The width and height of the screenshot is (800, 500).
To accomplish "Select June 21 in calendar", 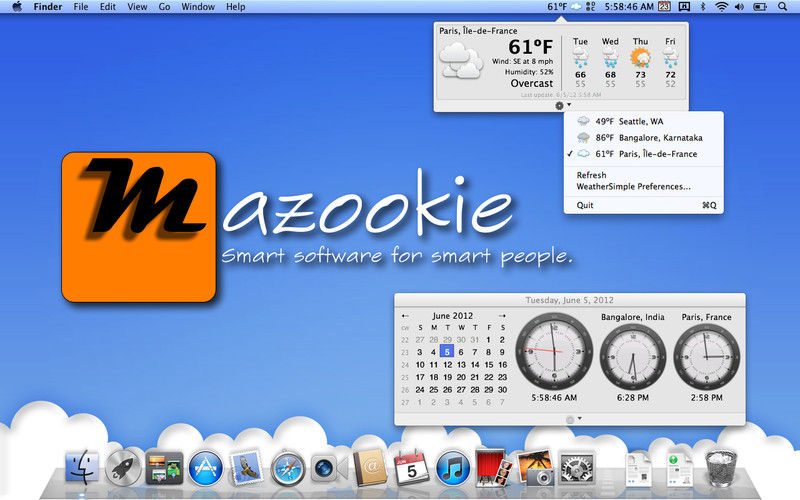I will click(x=475, y=377).
